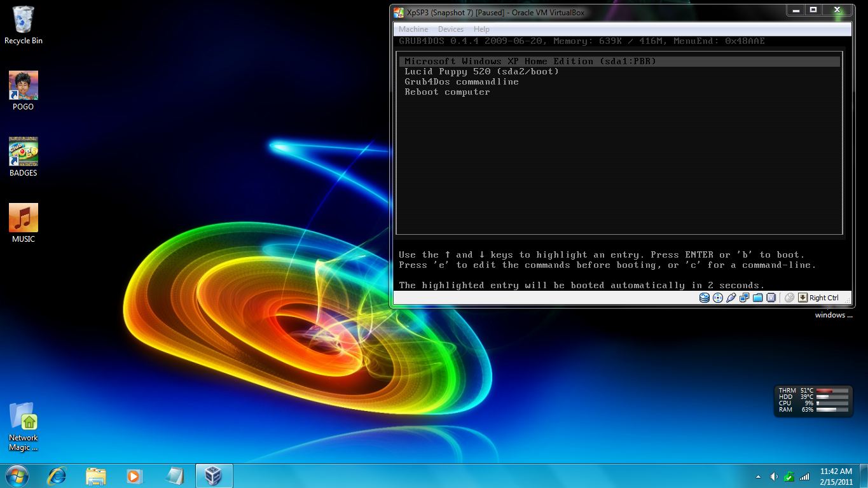Viewport: 868px width, 488px height.
Task: Click the HDD temperature bar in the gadget
Action: point(832,397)
